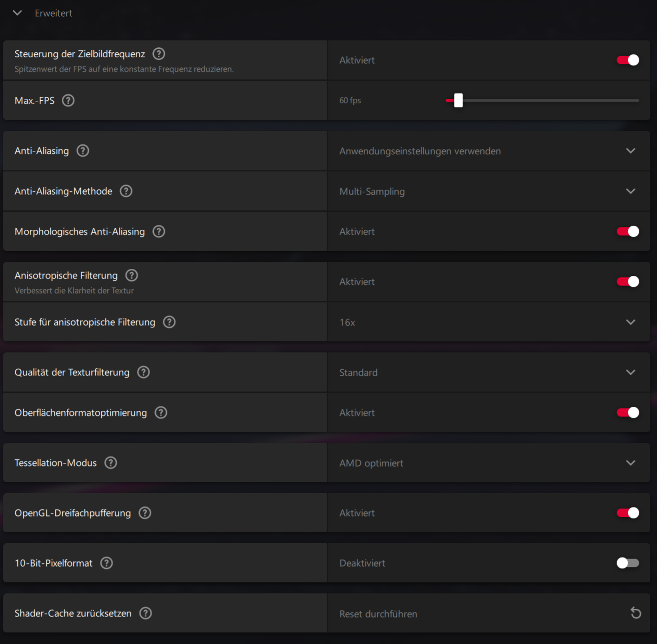This screenshot has width=657, height=644.
Task: Turn off Morphologisches Anti-Aliasing switch
Action: (628, 232)
